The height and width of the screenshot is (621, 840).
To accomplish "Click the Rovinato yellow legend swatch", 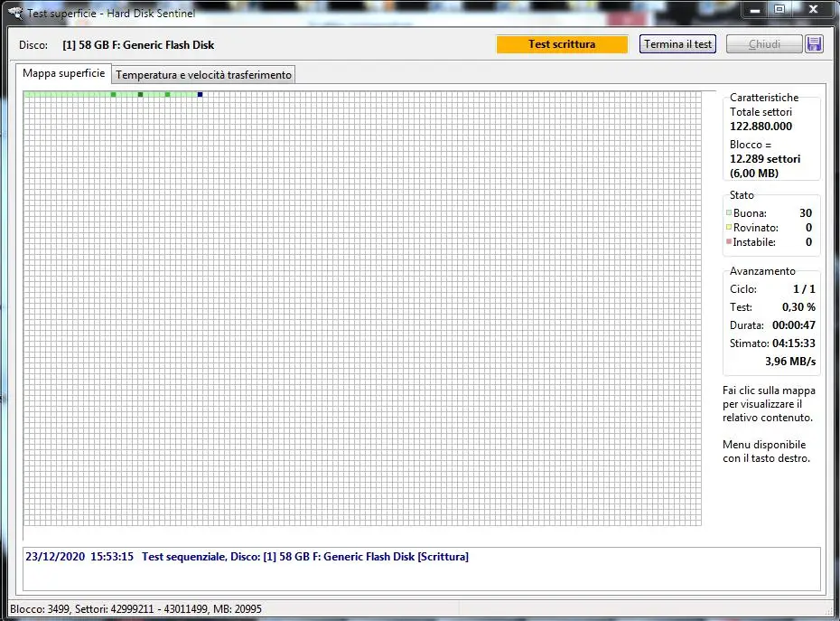I will (x=729, y=228).
